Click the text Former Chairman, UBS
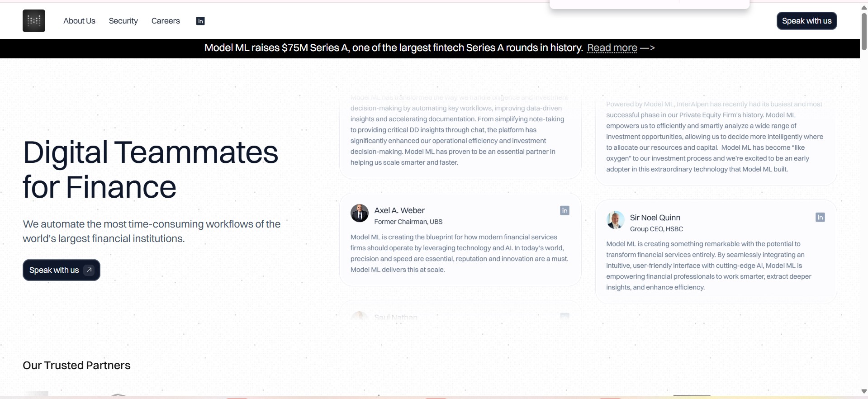868x399 pixels. (408, 222)
